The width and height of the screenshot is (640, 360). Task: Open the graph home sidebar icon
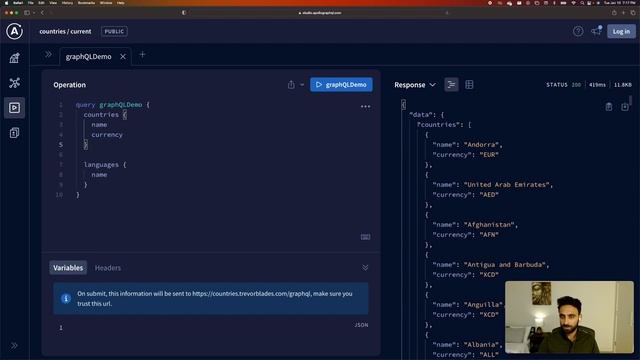click(14, 58)
